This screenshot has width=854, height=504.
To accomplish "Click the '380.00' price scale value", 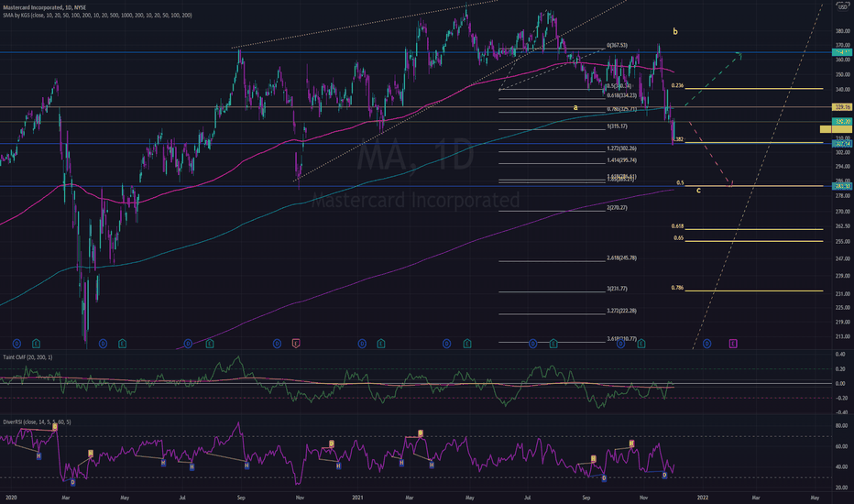I will click(x=842, y=31).
